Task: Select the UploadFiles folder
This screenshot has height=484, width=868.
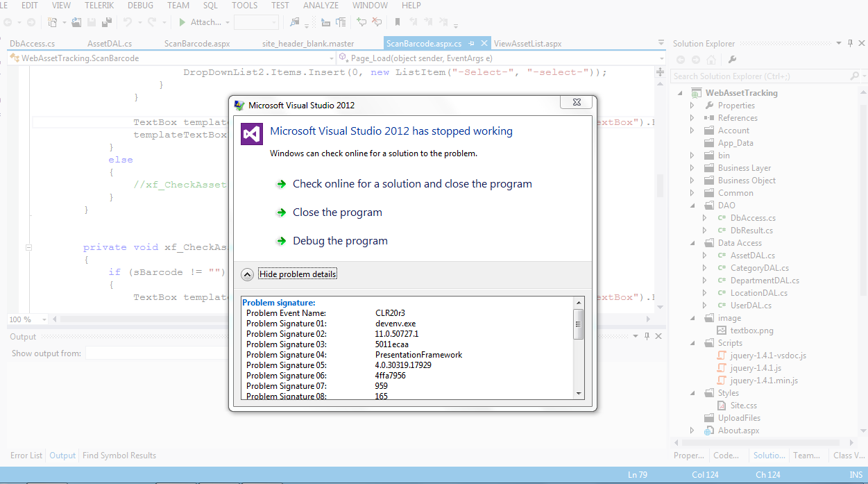Action: (x=739, y=418)
